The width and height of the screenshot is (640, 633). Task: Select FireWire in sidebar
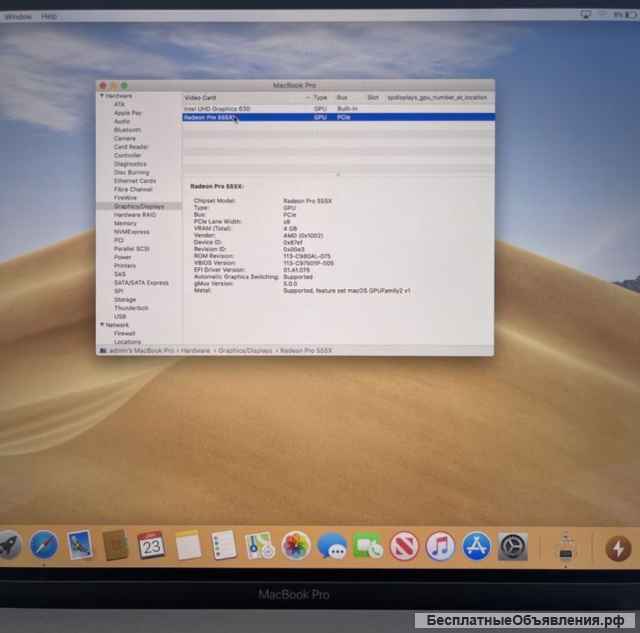point(125,198)
